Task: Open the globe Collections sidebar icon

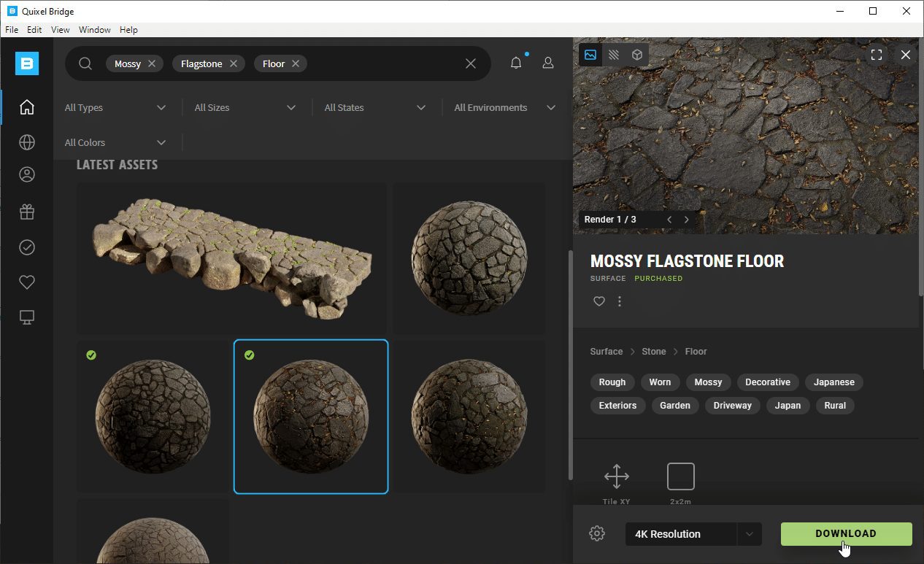Action: coord(27,142)
